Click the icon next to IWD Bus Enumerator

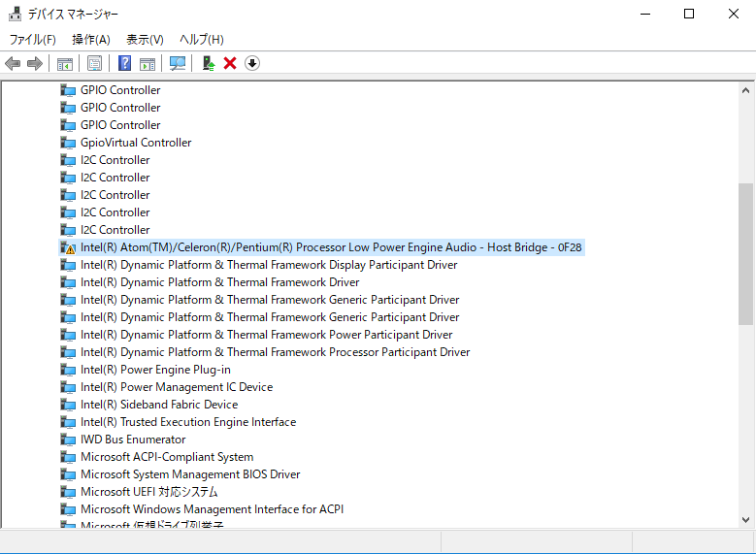(x=68, y=440)
